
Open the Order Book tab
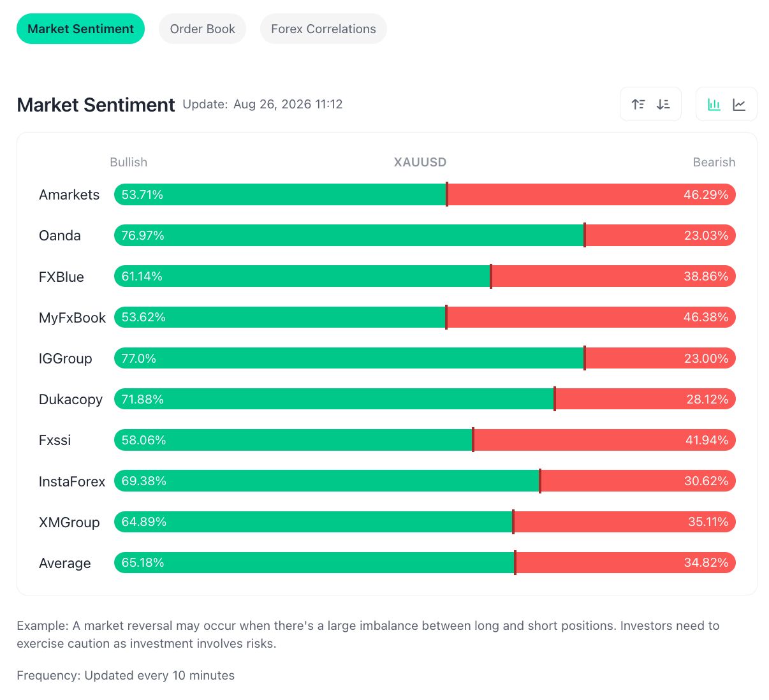[202, 29]
